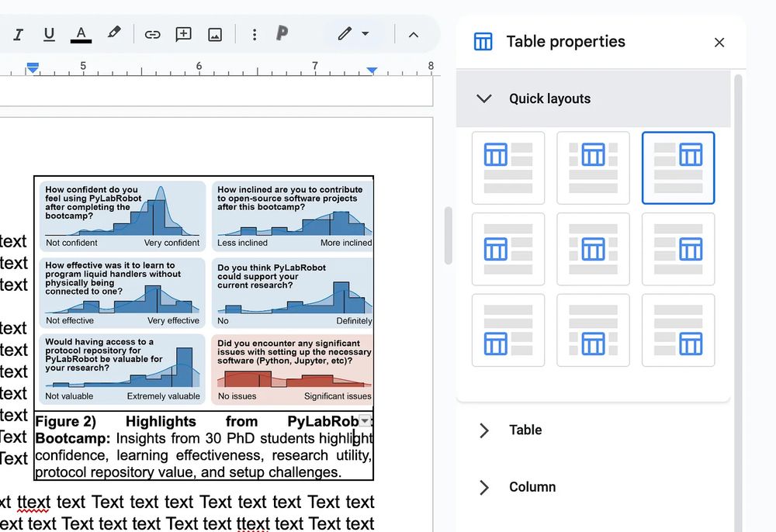This screenshot has width=776, height=532.
Task: Select the highlighted top-right table quick layout
Action: (678, 168)
